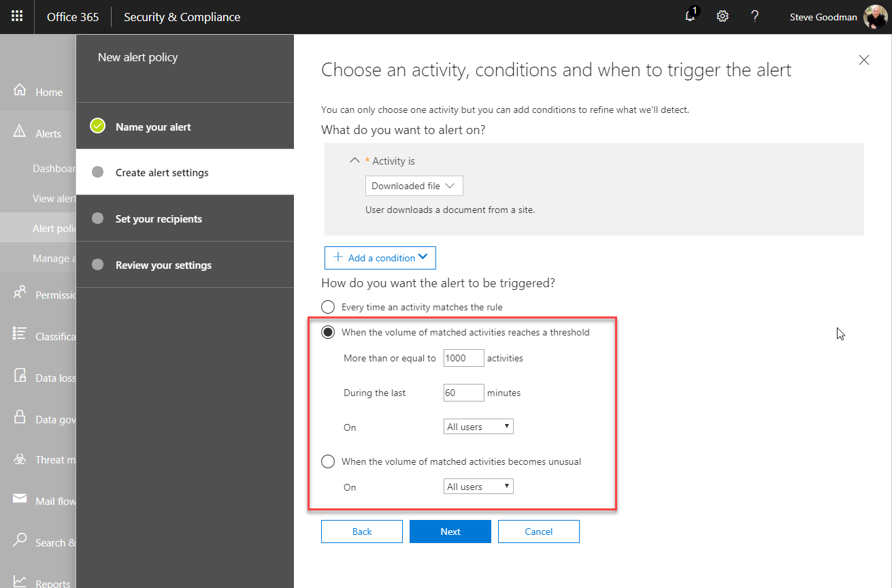
Task: Open the Office 365 app launcher grid
Action: pos(16,16)
